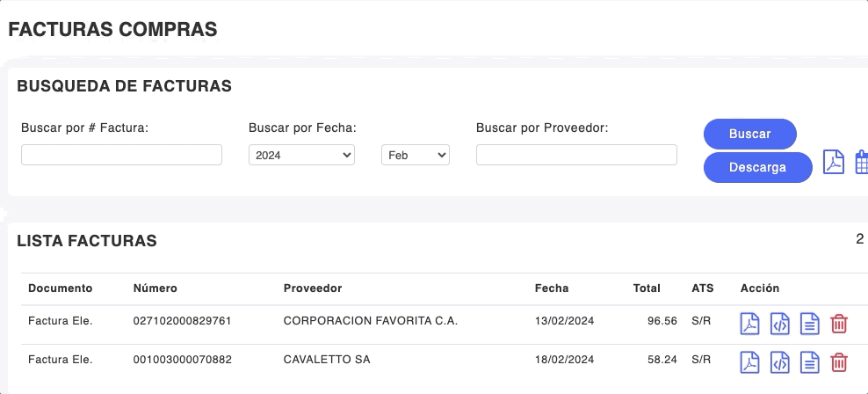
Task: View XML code of Corporacion Favorita invoice
Action: point(779,324)
